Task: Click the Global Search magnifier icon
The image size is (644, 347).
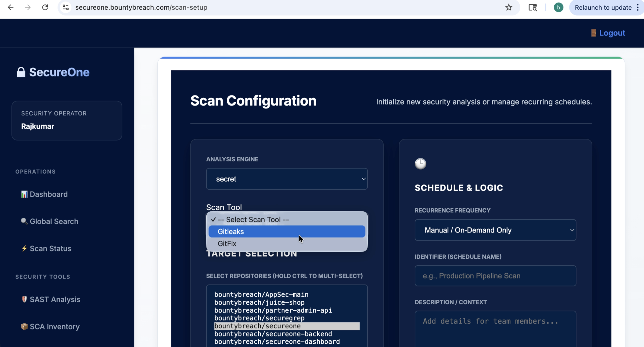Action: click(x=24, y=221)
